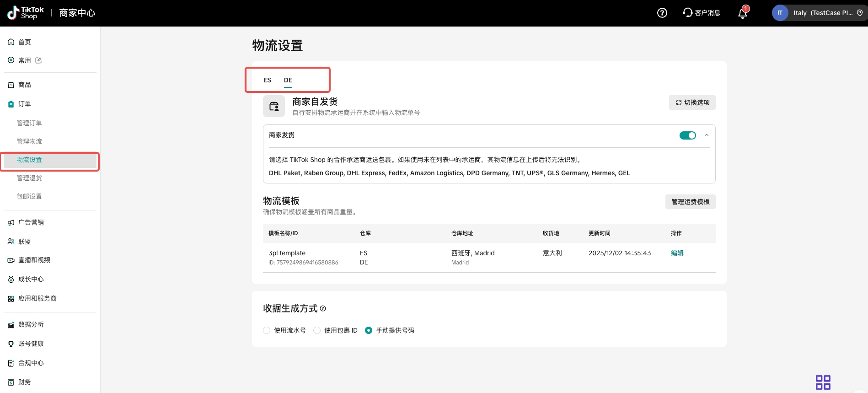Screen dimensions: 868x393
Task: Click the purple grid icon at bottom right
Action: pos(823,382)
